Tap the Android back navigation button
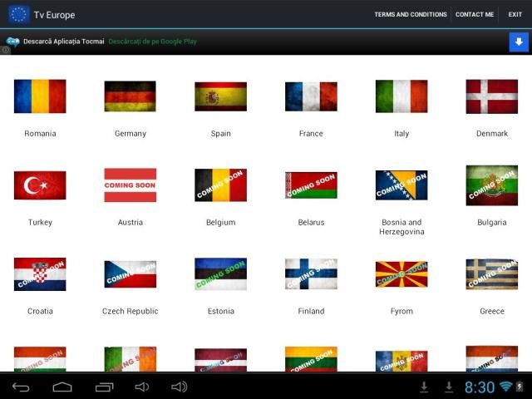The height and width of the screenshot is (399, 532). pyautogui.click(x=21, y=387)
